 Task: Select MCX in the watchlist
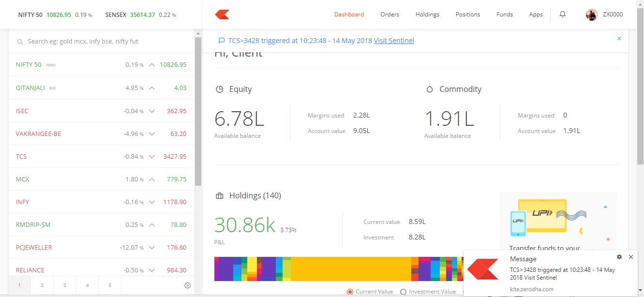[23, 179]
